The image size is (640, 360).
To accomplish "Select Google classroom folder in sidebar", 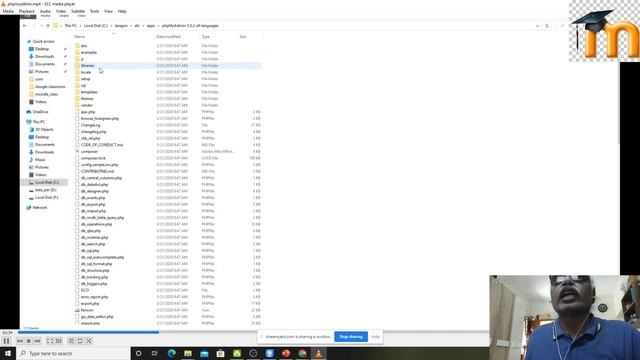I will pyautogui.click(x=50, y=87).
